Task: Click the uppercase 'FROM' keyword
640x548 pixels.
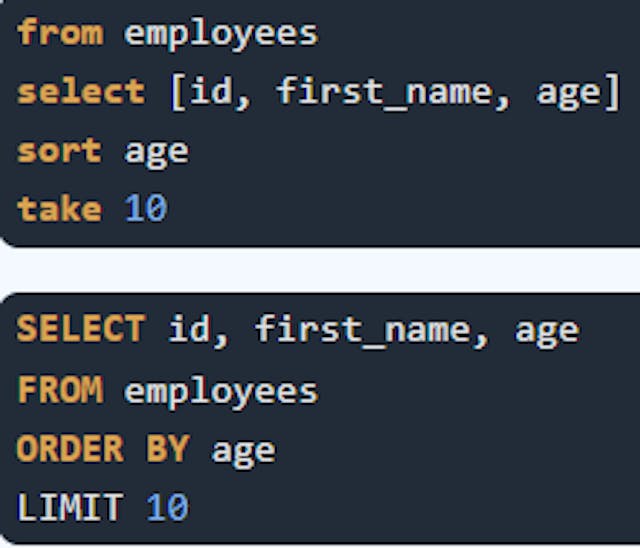Action: (x=60, y=390)
